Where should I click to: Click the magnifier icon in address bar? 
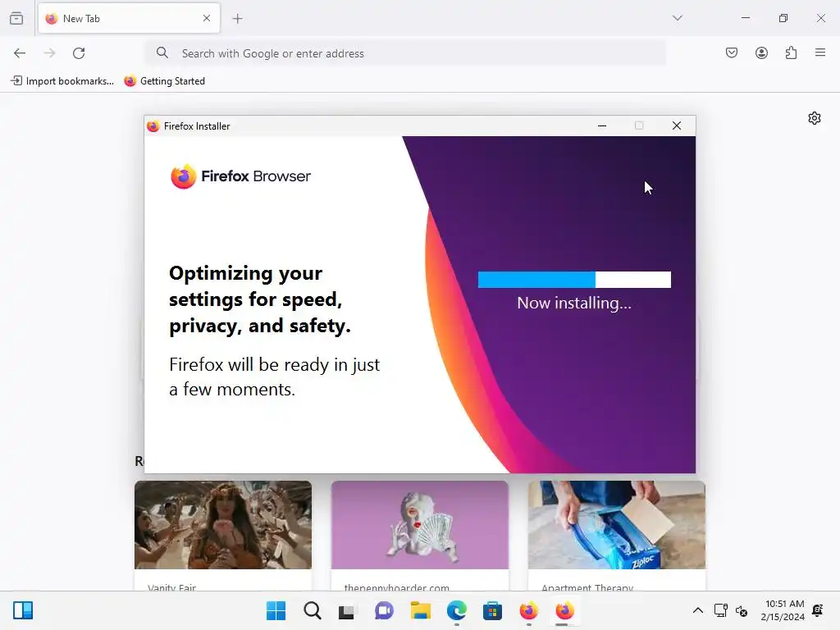click(x=162, y=52)
